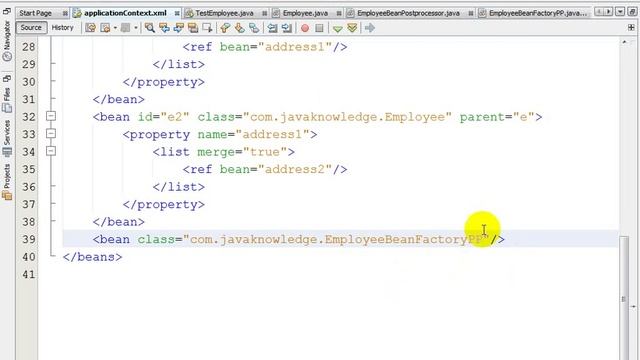Click Toggle Bookmark icon
This screenshot has height=360, width=640.
pos(254,28)
